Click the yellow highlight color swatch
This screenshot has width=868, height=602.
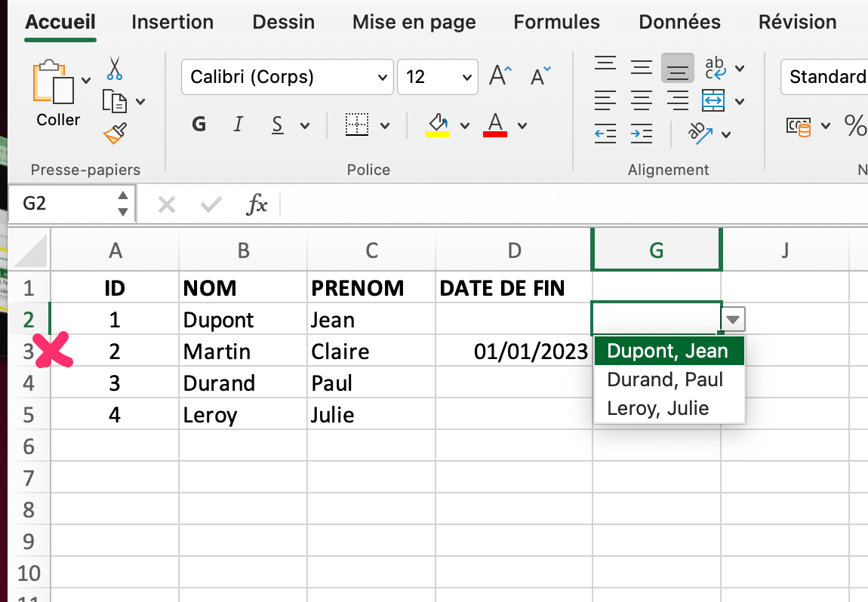tap(436, 136)
